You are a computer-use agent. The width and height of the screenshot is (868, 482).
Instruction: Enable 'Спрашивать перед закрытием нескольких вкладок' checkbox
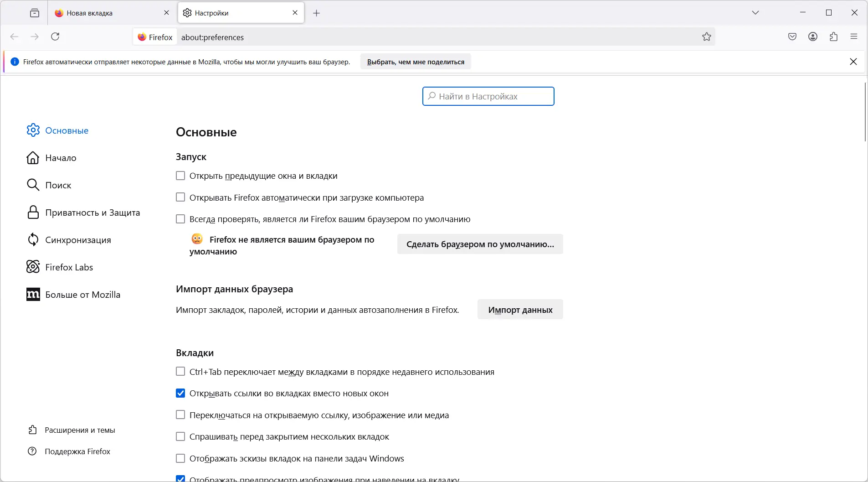[180, 437]
